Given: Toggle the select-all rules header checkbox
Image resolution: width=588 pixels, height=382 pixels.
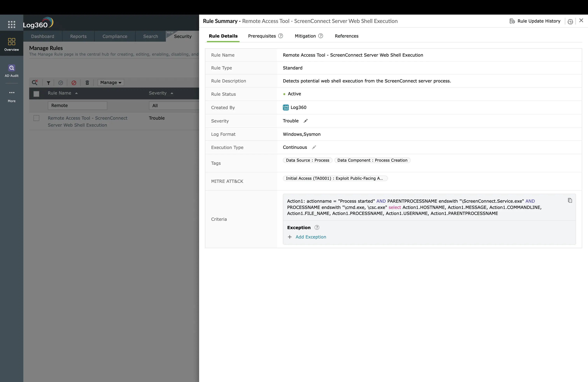Looking at the screenshot, I should pos(36,94).
